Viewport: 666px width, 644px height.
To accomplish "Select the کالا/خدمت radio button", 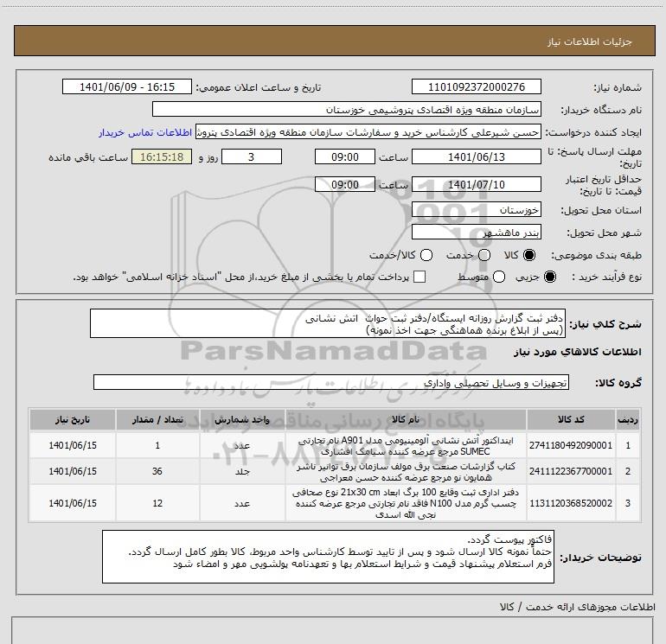I will pos(426,255).
